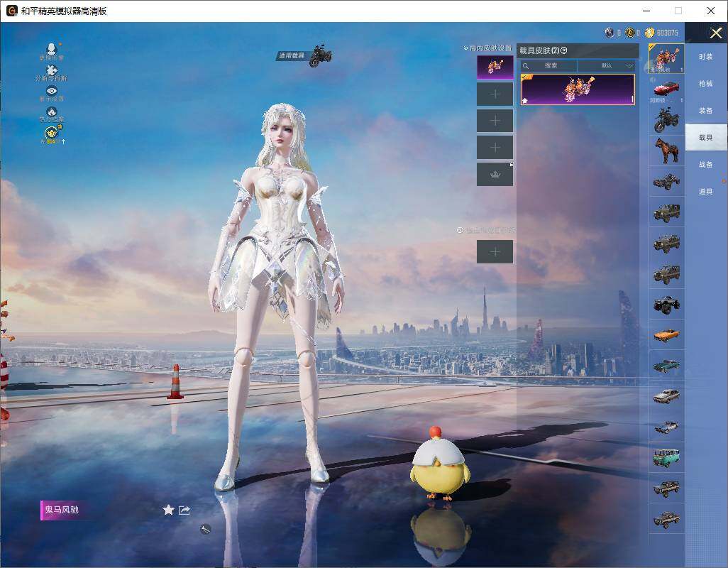Open 载具皮肤 help question mark
The height and width of the screenshot is (568, 728).
tap(564, 50)
